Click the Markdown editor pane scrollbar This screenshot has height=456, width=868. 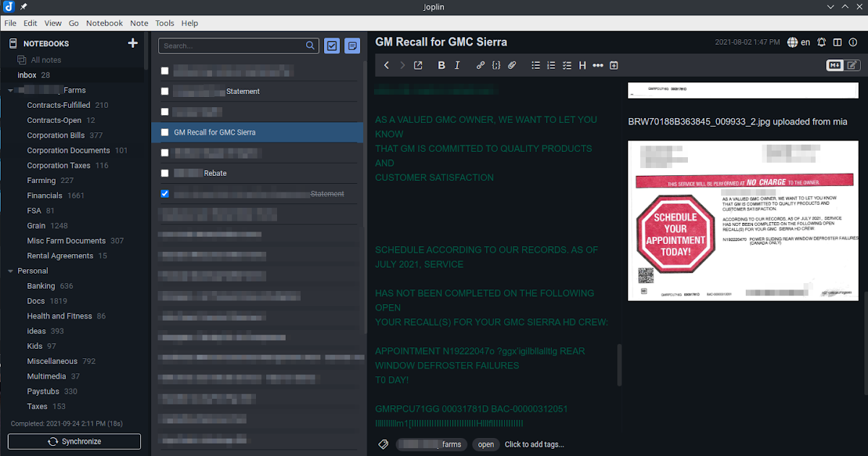[618, 365]
